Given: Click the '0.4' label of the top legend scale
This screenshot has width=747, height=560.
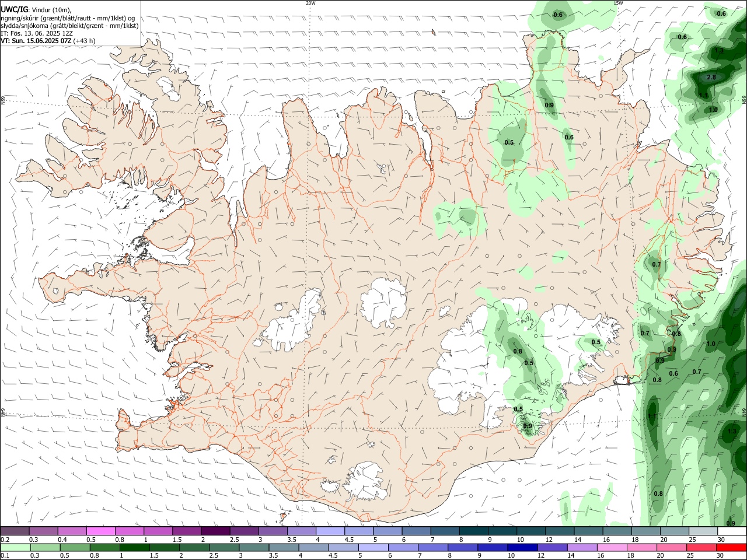Looking at the screenshot, I should point(62,540).
